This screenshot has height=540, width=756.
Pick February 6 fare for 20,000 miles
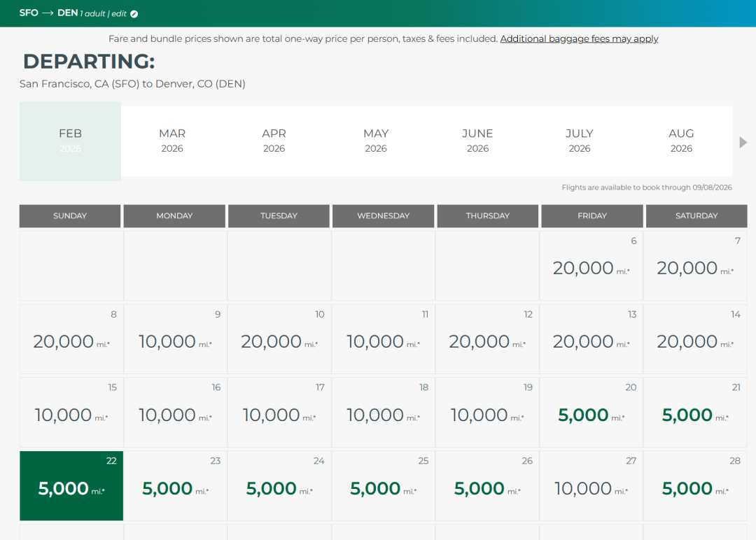tap(591, 267)
